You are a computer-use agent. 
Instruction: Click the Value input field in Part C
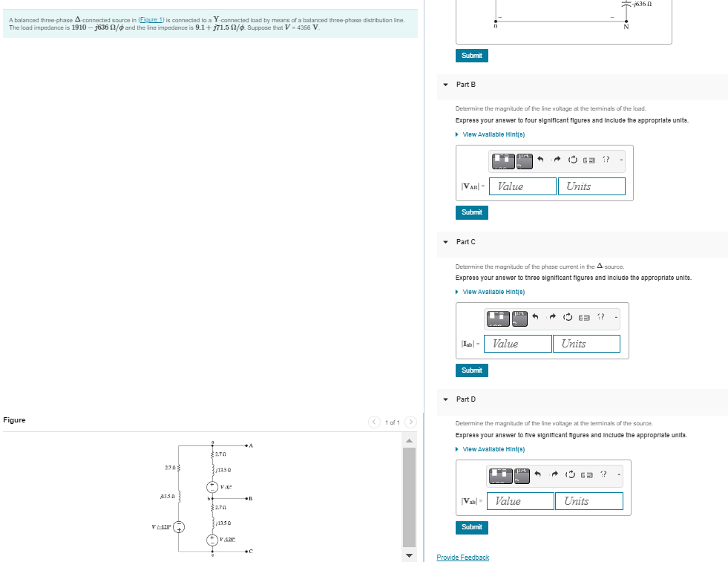click(517, 344)
